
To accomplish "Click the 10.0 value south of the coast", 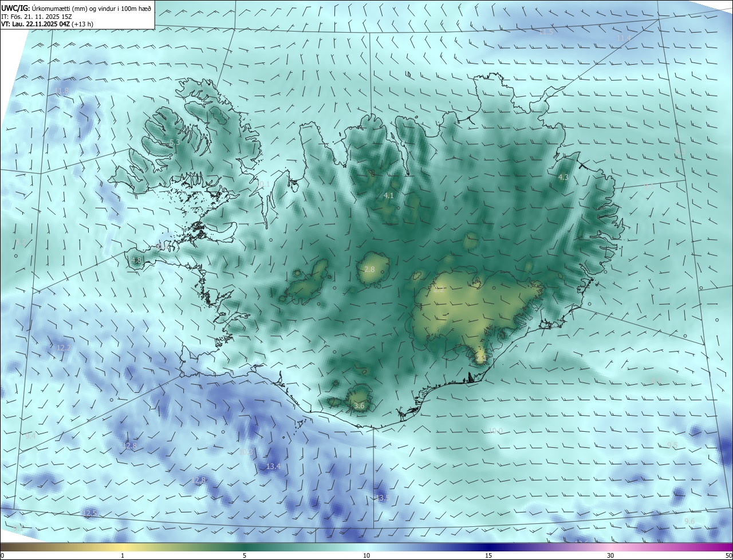I will click(495, 431).
